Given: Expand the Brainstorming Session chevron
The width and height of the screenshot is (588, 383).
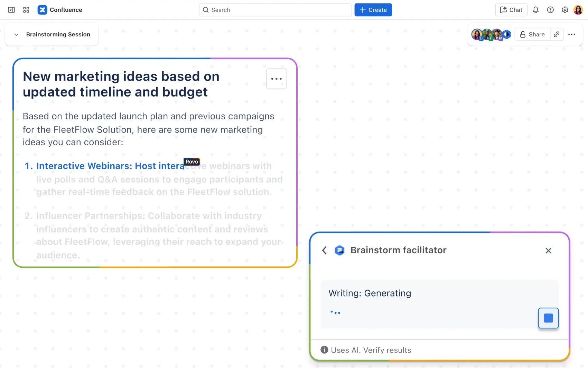Looking at the screenshot, I should tap(16, 35).
